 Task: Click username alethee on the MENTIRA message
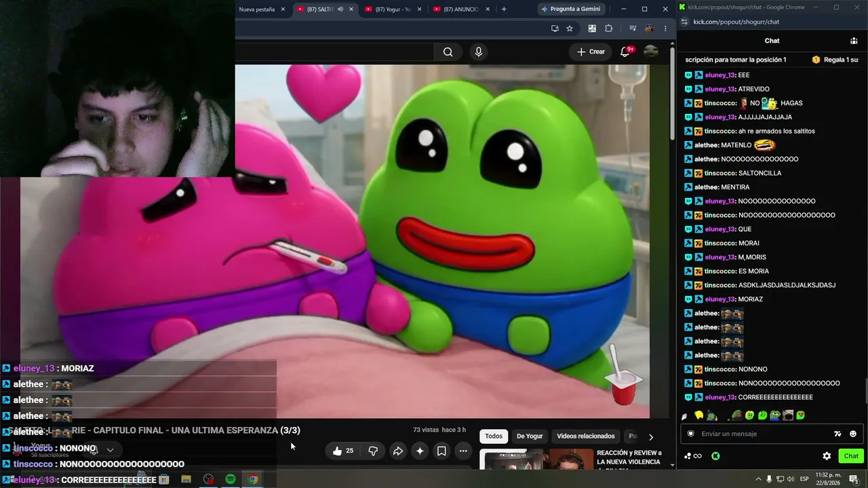pyautogui.click(x=706, y=187)
